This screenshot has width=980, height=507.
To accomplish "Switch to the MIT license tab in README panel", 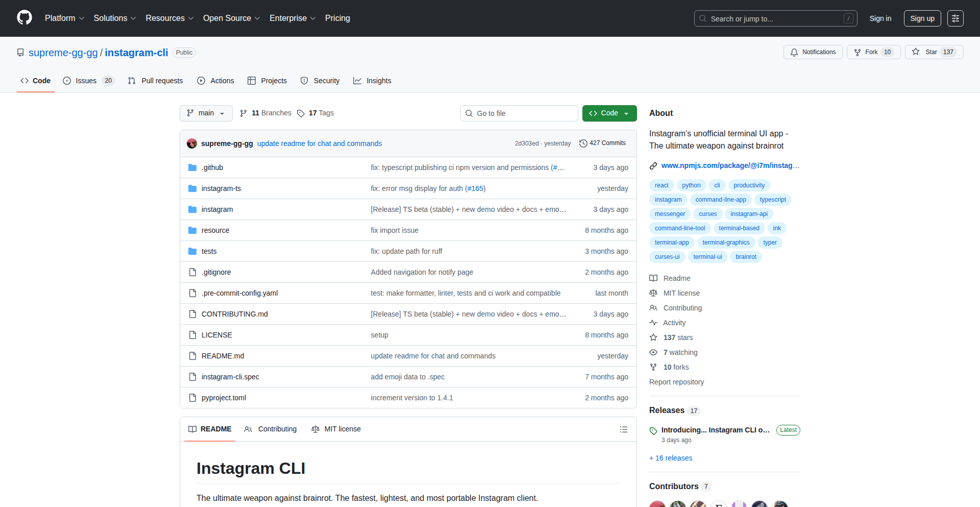I will [x=336, y=429].
